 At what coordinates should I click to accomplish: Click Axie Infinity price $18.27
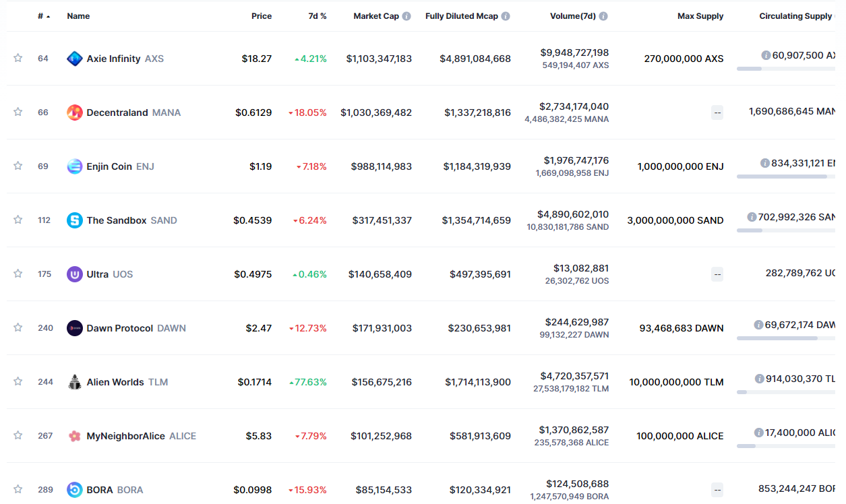[257, 59]
